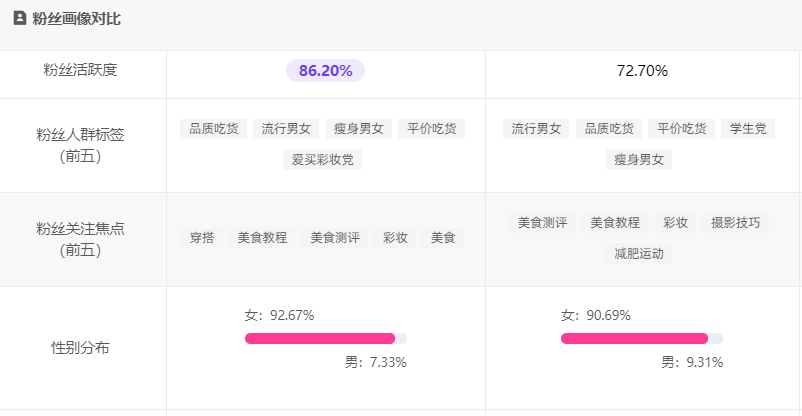Click the 穿搭 focus tag

[203, 238]
